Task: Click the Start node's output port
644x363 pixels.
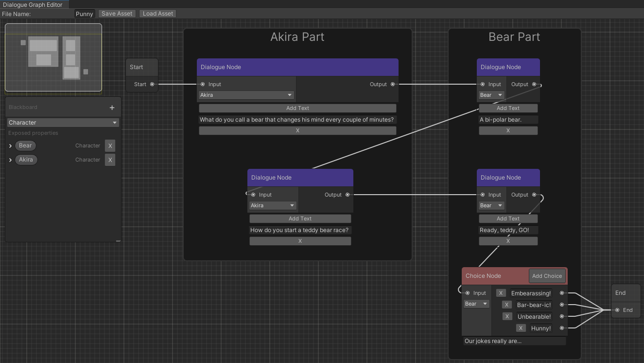Action: pos(151,84)
